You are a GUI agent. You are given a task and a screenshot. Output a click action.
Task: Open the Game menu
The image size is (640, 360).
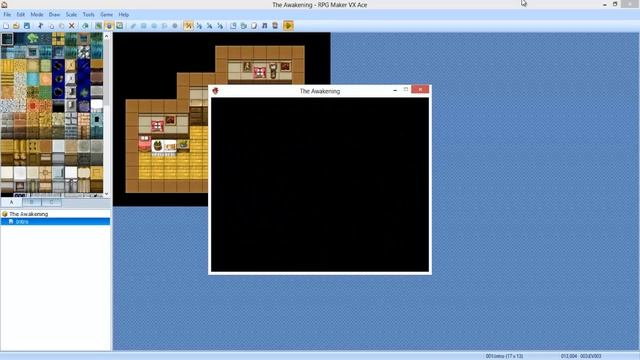click(107, 15)
